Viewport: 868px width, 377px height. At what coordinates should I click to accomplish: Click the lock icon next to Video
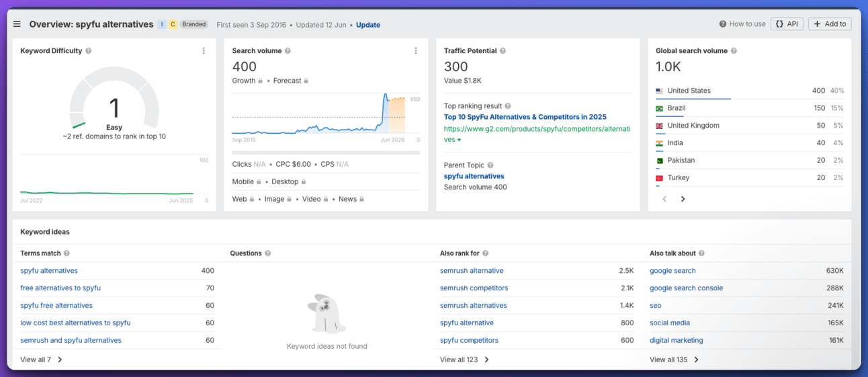[326, 199]
